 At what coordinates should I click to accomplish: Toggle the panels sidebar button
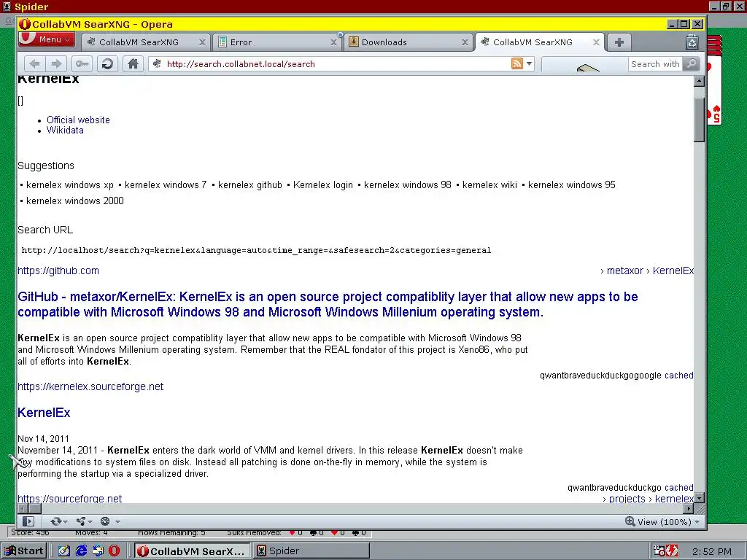tap(28, 521)
